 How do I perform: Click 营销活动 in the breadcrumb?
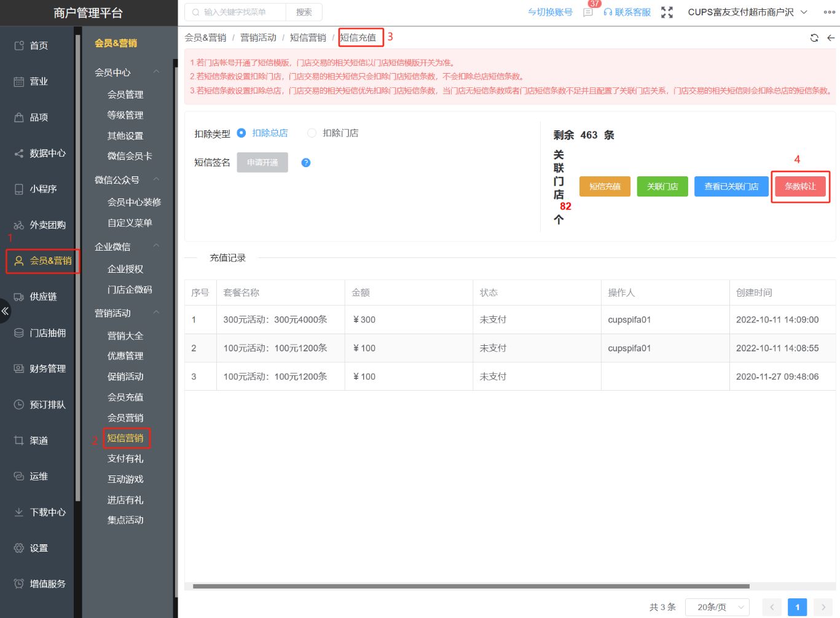pos(258,37)
